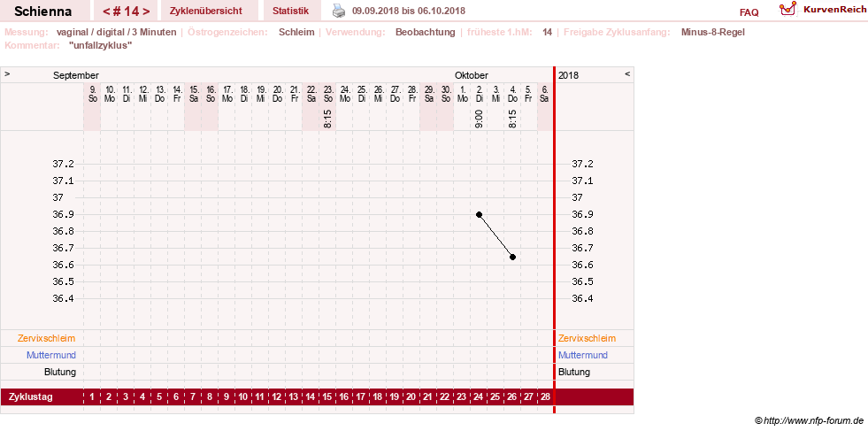Click the < arrow right of 2018

click(x=627, y=73)
